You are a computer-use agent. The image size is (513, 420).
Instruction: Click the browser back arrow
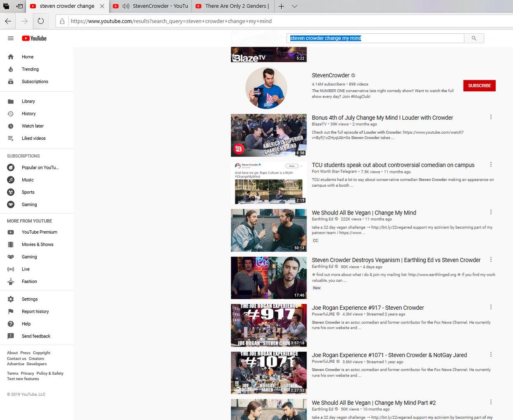[x=9, y=21]
